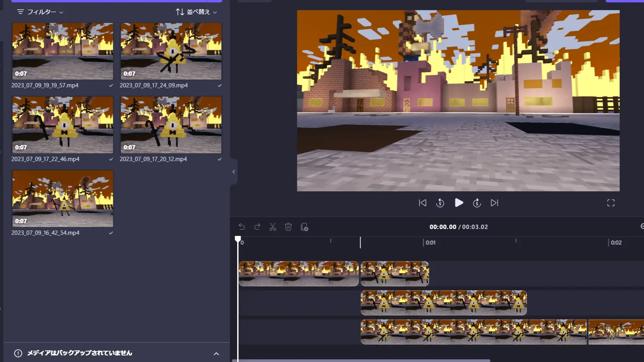
Task: Click the duplicate clip icon
Action: click(304, 227)
